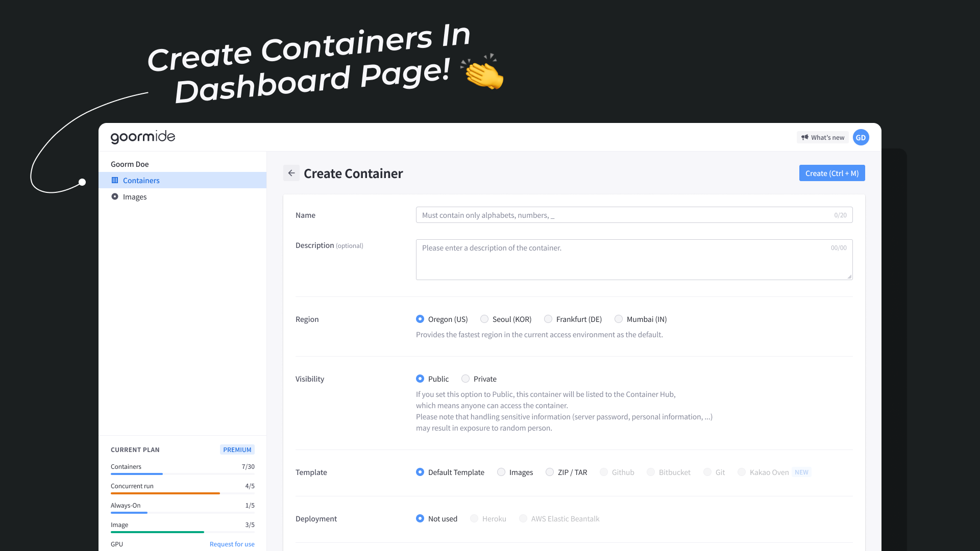Screen dimensions: 980x551
Task: Choose the ZIP / TAR template option
Action: point(566,472)
